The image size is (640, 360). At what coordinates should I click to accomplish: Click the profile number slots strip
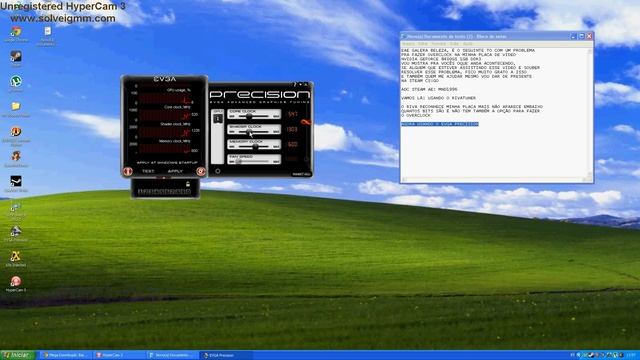[x=164, y=191]
